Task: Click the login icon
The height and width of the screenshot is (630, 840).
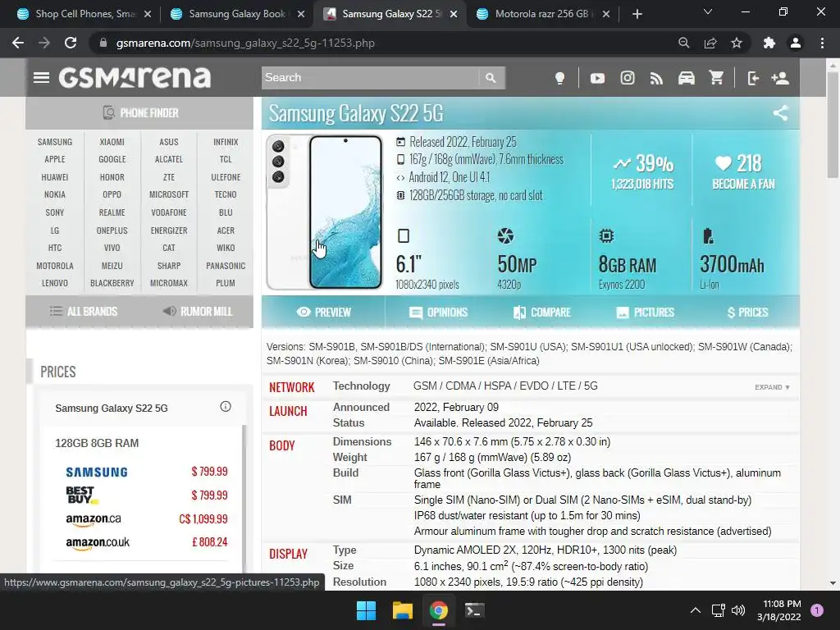Action: pos(753,78)
